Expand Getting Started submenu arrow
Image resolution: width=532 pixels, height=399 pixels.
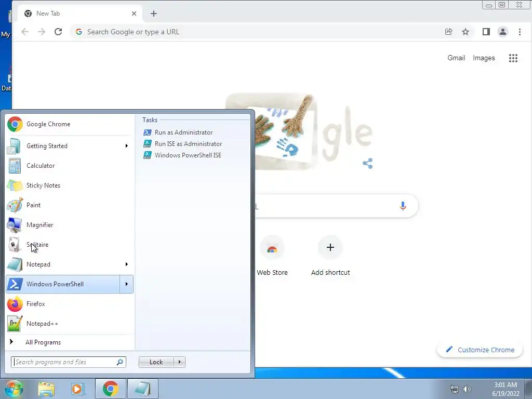pos(127,146)
